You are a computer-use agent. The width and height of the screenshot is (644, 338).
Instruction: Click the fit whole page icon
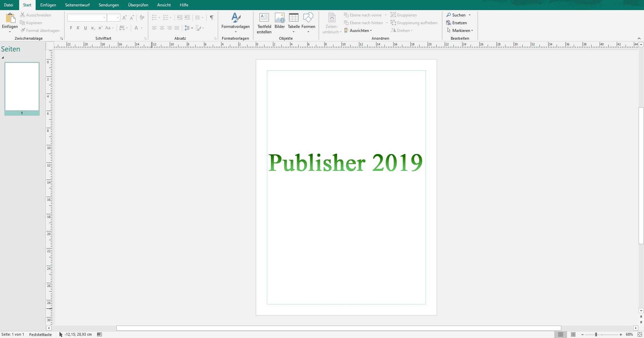pos(640,335)
